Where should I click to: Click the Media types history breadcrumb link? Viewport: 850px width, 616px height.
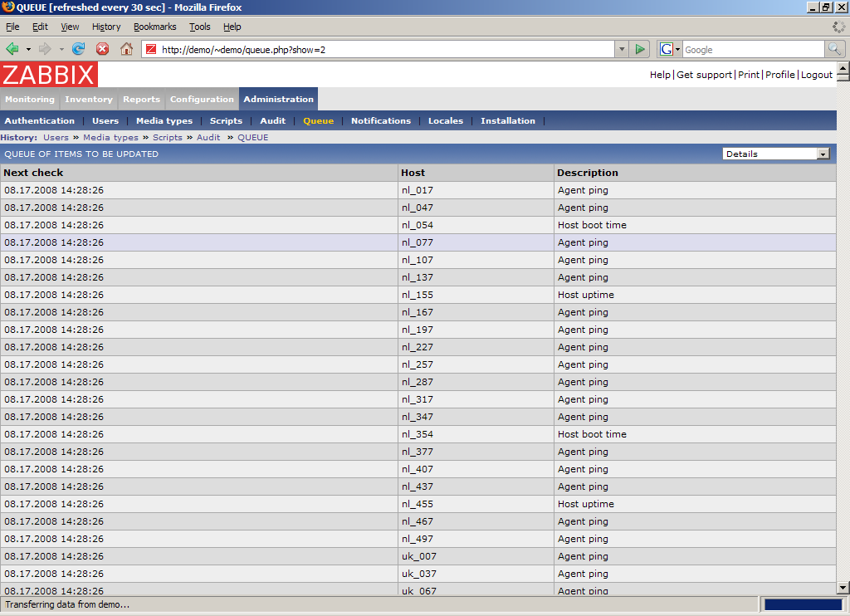tap(110, 138)
